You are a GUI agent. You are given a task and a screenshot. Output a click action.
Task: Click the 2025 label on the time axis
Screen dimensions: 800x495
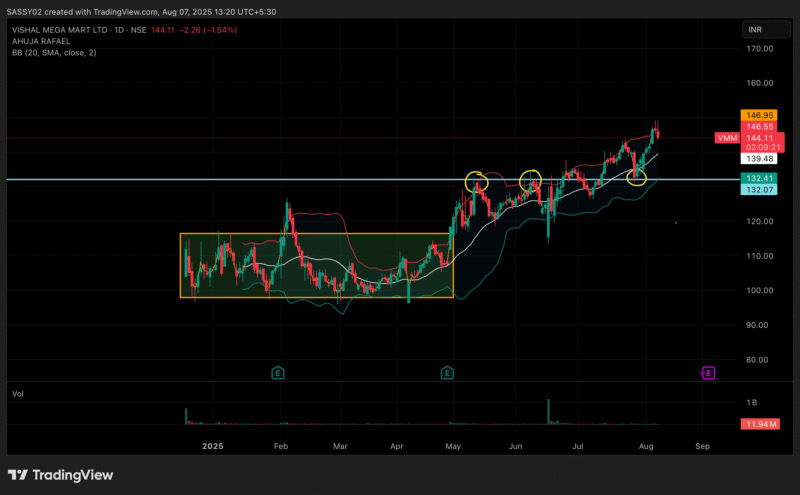click(213, 447)
